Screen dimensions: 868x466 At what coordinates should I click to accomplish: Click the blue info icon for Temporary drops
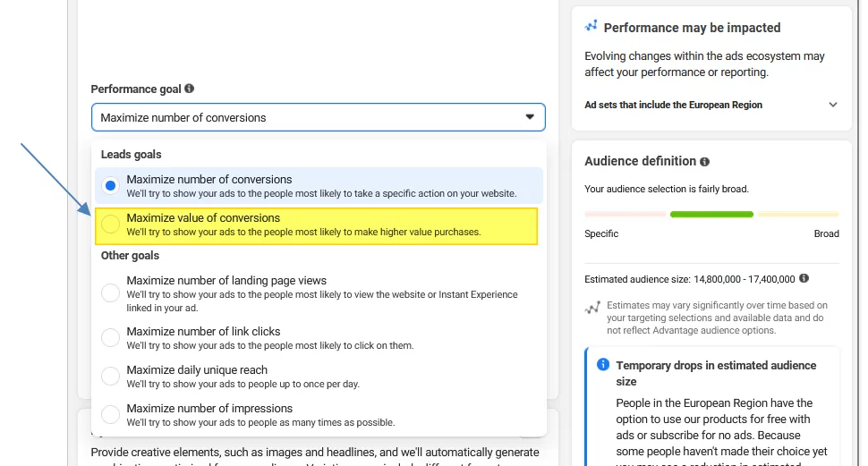[x=603, y=365]
